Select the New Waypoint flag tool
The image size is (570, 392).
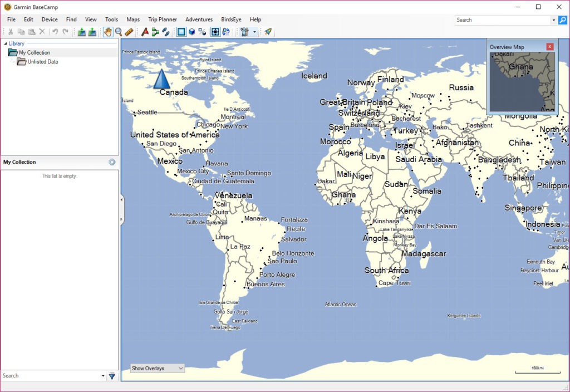(145, 32)
